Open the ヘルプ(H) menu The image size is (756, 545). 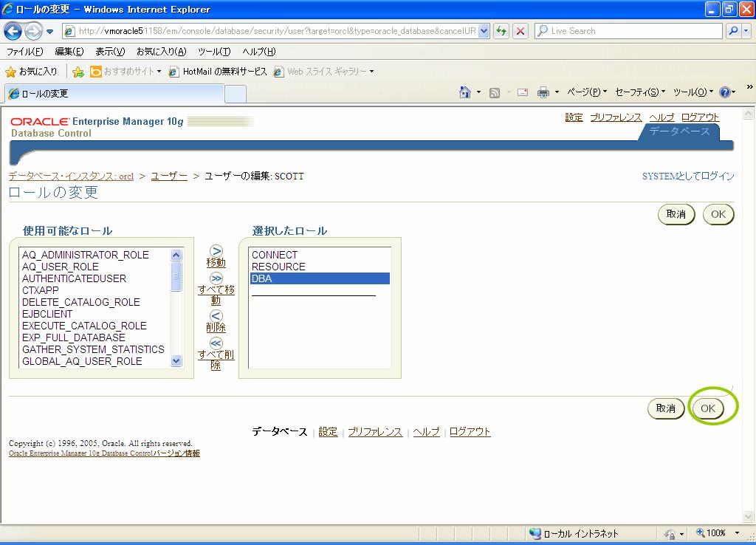click(x=259, y=51)
